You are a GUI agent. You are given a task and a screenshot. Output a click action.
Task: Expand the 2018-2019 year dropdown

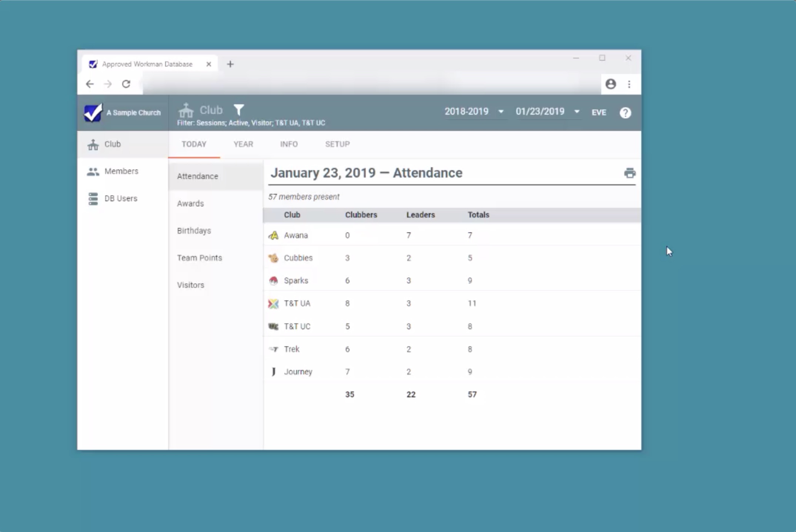(x=474, y=111)
